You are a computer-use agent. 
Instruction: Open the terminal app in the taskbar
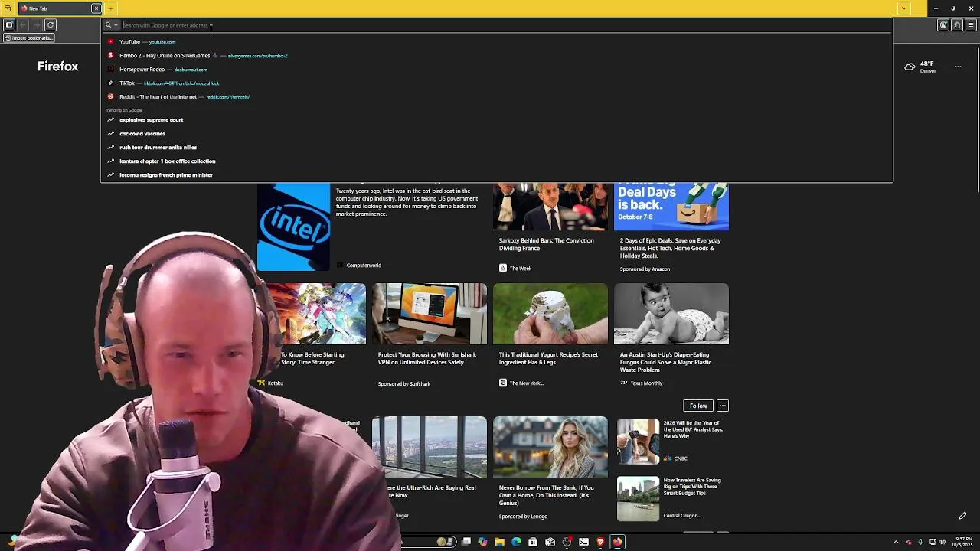(583, 542)
